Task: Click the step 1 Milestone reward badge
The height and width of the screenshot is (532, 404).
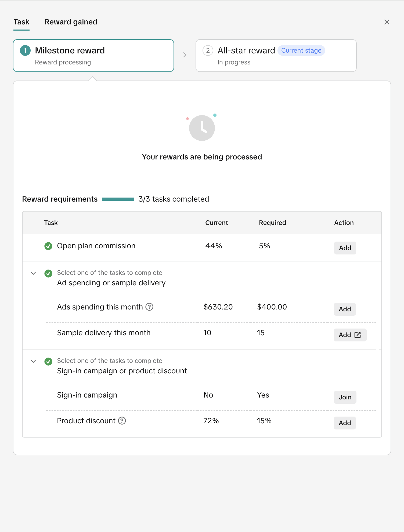Action: (25, 50)
